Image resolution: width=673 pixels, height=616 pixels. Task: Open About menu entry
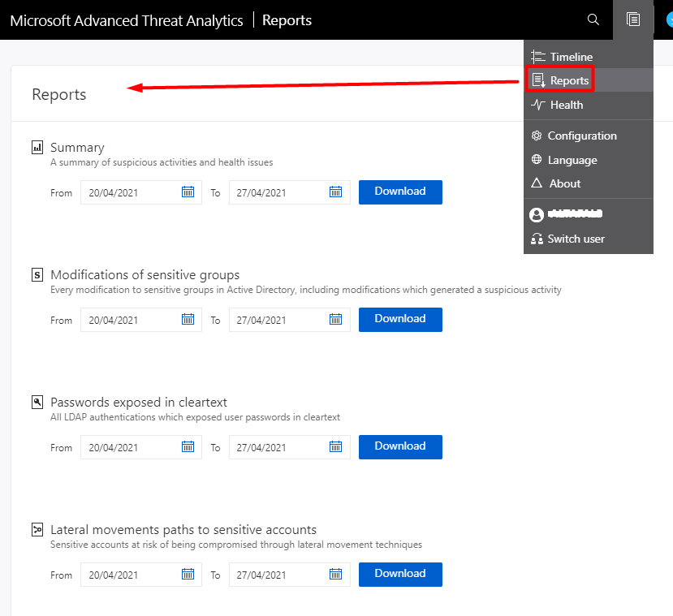click(x=589, y=183)
